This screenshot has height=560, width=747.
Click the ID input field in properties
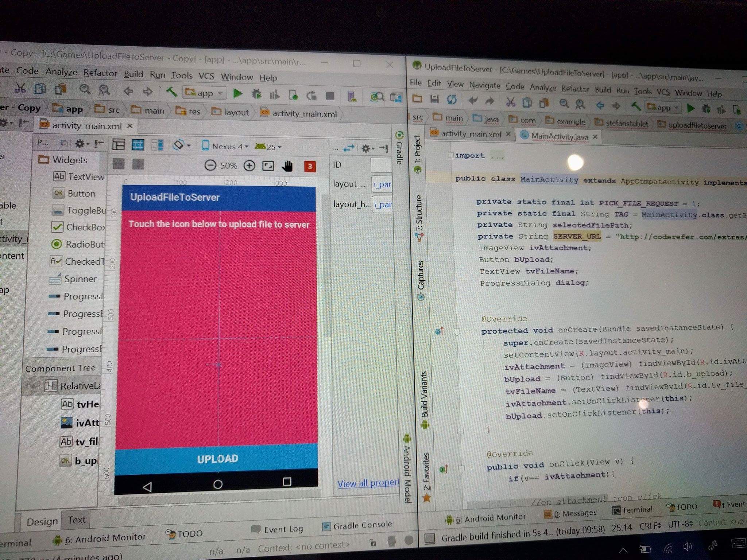[x=381, y=165]
